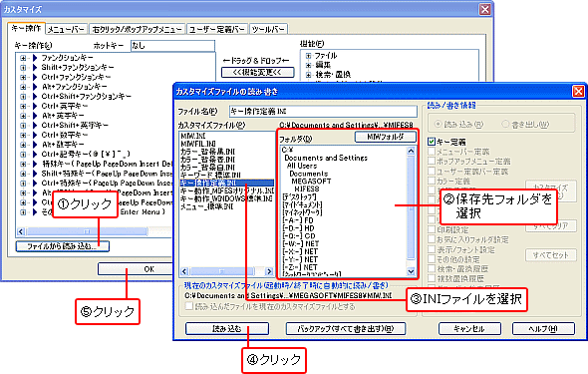Select the Ctrl+Shift+英字キー tree row
Screen dimensions: 588x374
click(75, 126)
